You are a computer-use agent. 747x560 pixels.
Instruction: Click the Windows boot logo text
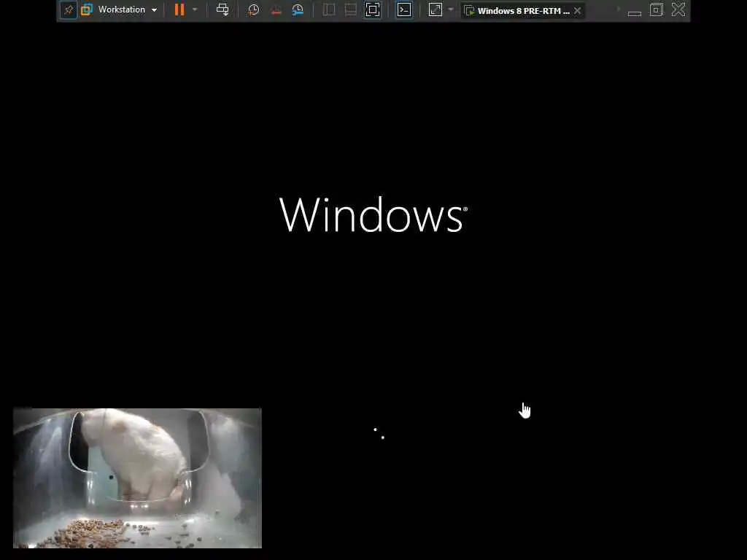point(373,214)
